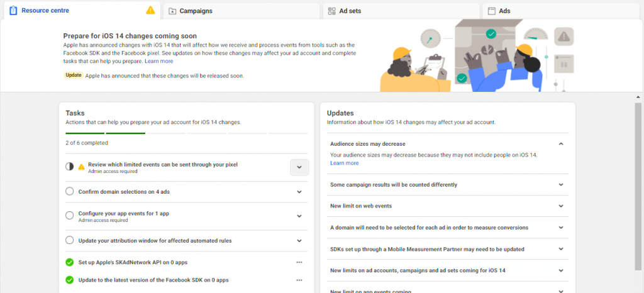Click the 2 of 6 completed text
Image resolution: width=644 pixels, height=293 pixels.
pos(87,143)
